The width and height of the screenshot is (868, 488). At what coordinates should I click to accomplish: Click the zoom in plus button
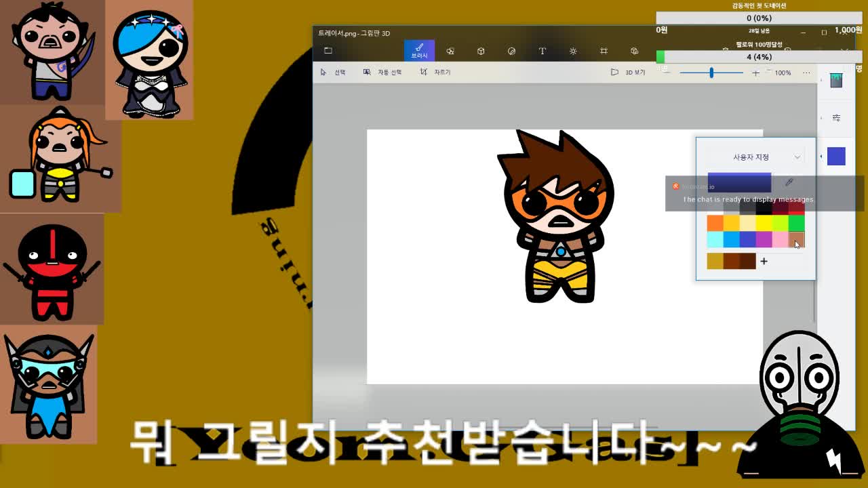(755, 73)
